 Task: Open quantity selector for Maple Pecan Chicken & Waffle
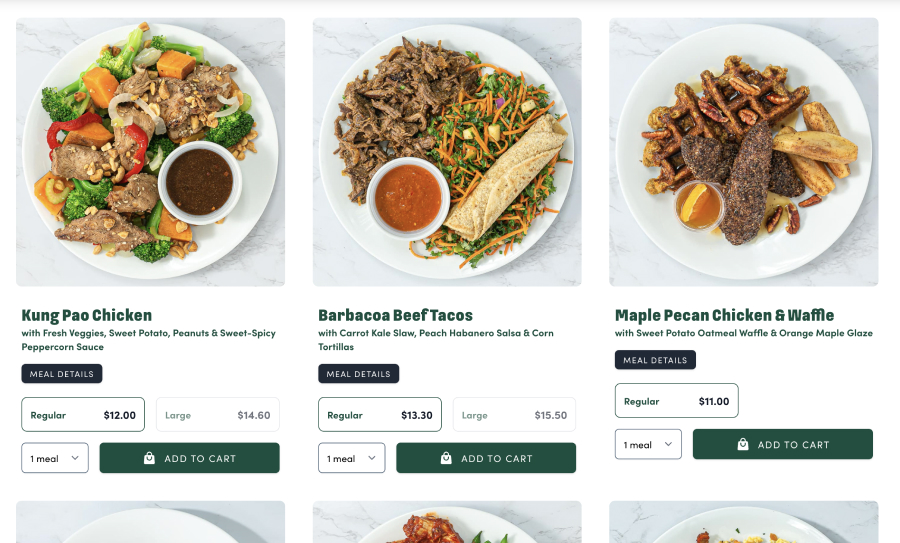click(x=649, y=444)
